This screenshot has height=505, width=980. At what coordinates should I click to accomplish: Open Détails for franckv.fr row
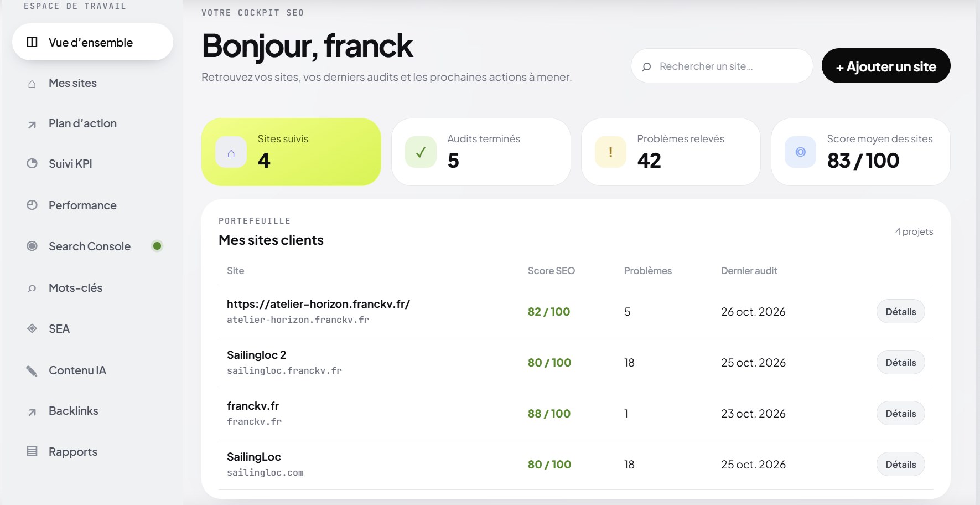pyautogui.click(x=900, y=414)
